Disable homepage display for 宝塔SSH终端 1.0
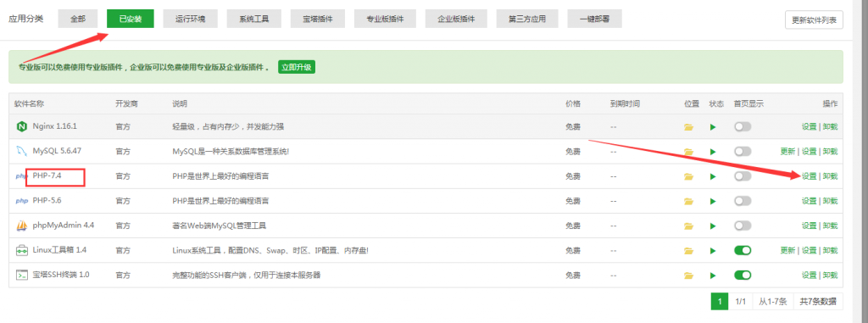The height and width of the screenshot is (323, 868). [x=743, y=275]
